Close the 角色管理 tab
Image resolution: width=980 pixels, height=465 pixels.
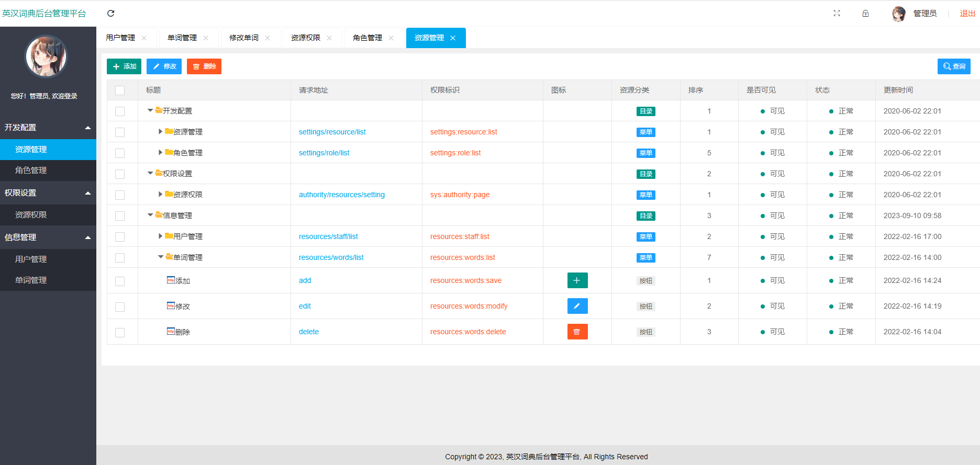391,38
